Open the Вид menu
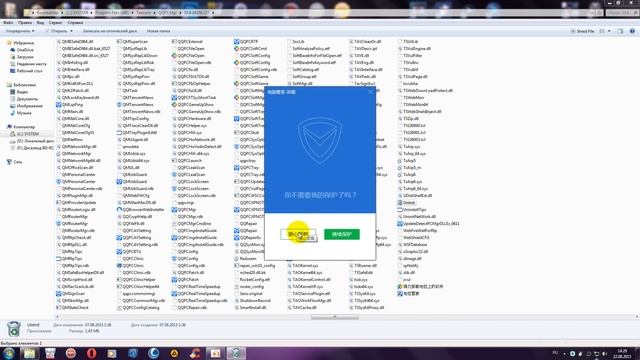The width and height of the screenshot is (640, 360). point(40,23)
